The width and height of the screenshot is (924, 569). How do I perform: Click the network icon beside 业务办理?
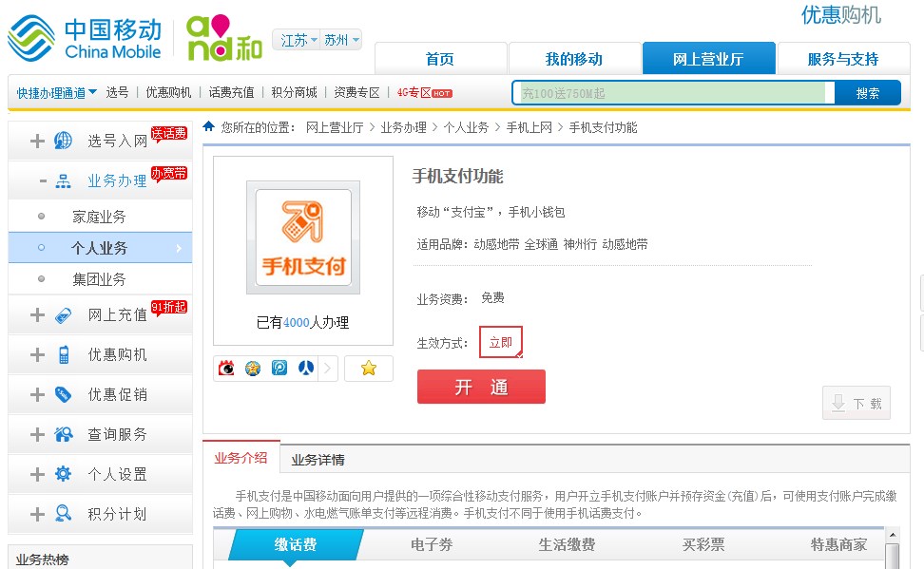(63, 180)
